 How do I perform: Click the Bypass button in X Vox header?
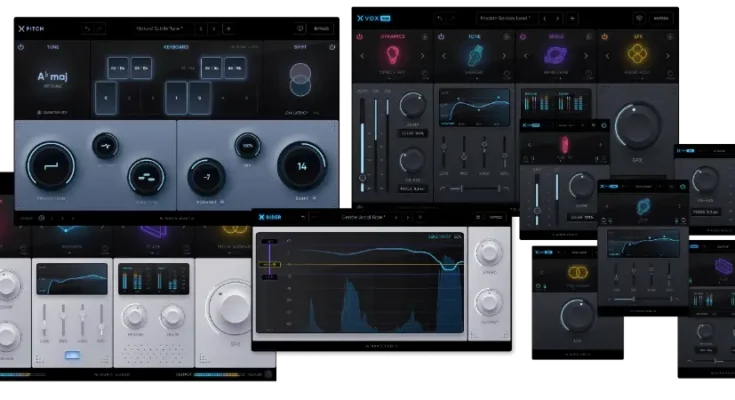click(x=662, y=18)
